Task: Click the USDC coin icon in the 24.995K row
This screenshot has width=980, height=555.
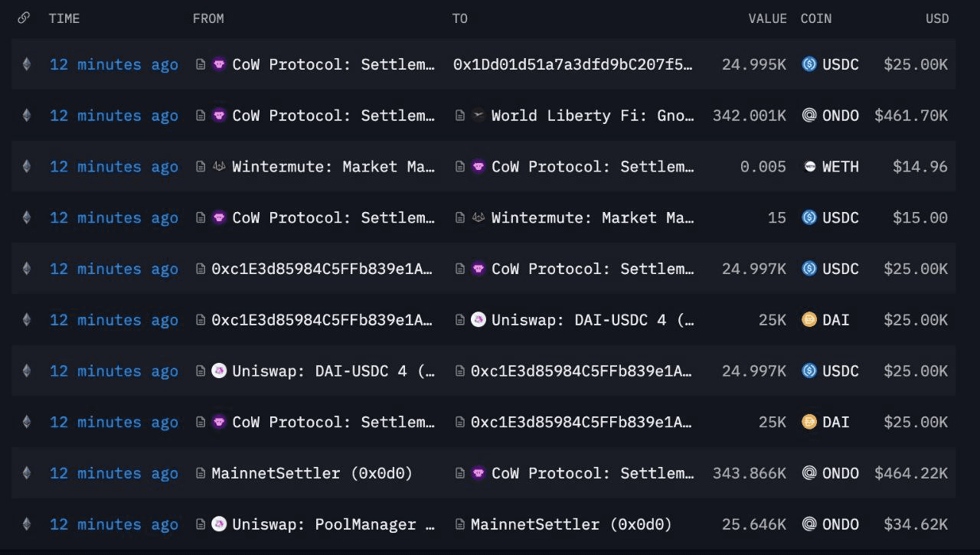Action: point(809,64)
